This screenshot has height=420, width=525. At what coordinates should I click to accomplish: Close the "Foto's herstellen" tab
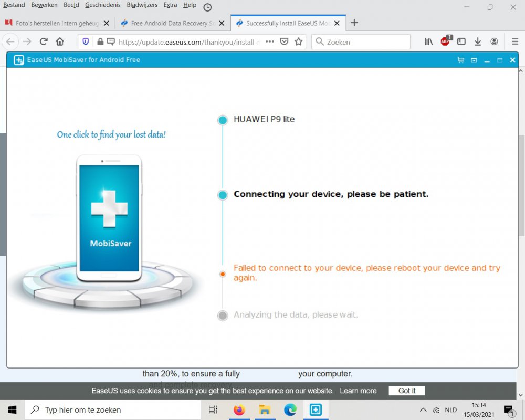tap(106, 23)
